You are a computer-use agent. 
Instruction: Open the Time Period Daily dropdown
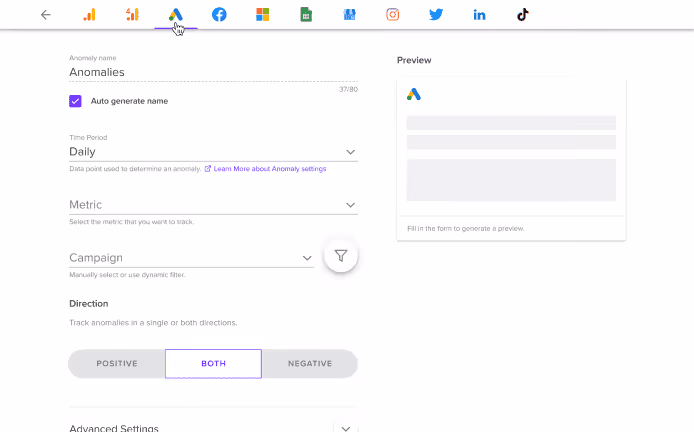coord(213,152)
